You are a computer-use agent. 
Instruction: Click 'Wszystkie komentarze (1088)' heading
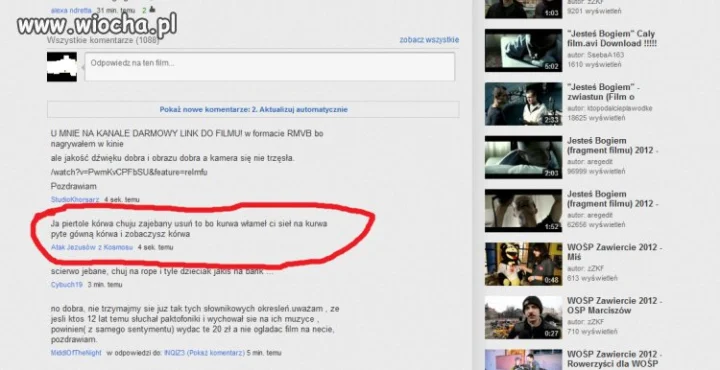pos(103,40)
